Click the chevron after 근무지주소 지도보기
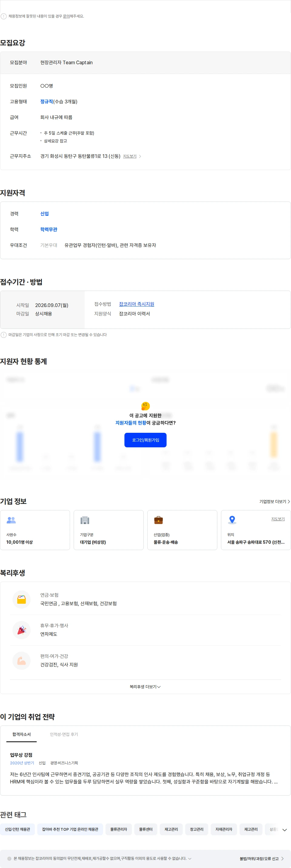 click(x=140, y=156)
